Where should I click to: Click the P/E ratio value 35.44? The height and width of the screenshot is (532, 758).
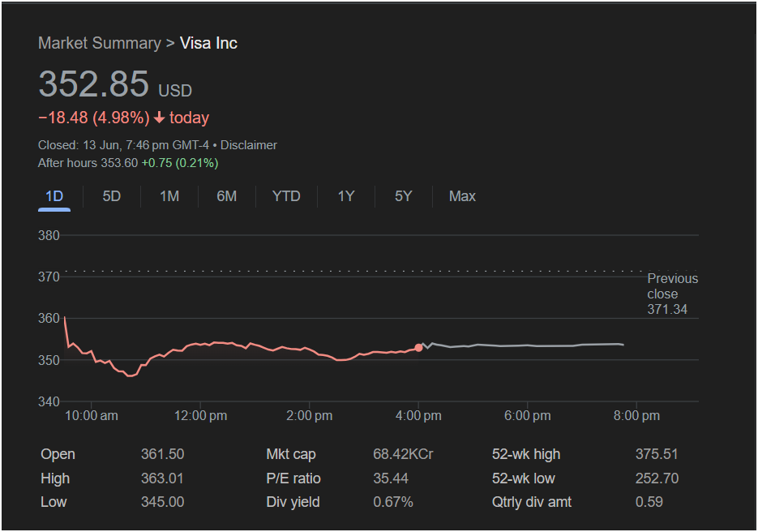[x=391, y=478]
